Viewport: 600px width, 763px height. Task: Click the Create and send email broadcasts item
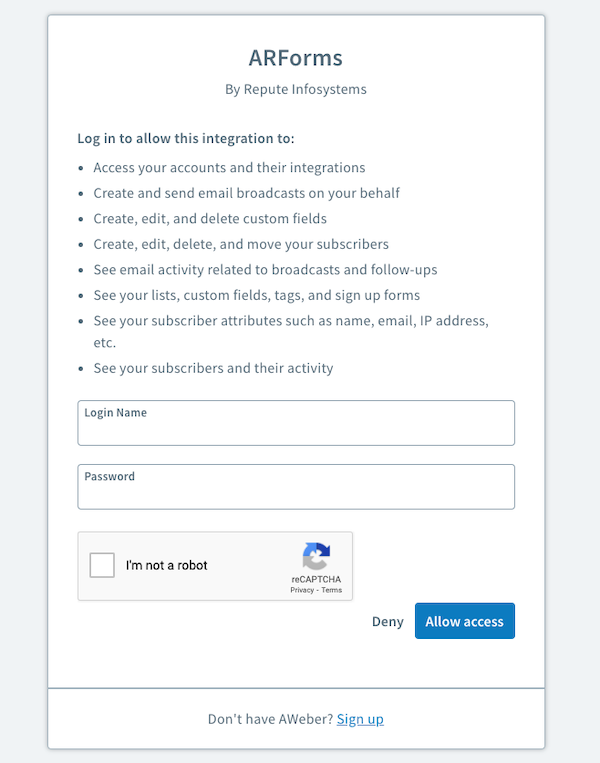[x=247, y=193]
